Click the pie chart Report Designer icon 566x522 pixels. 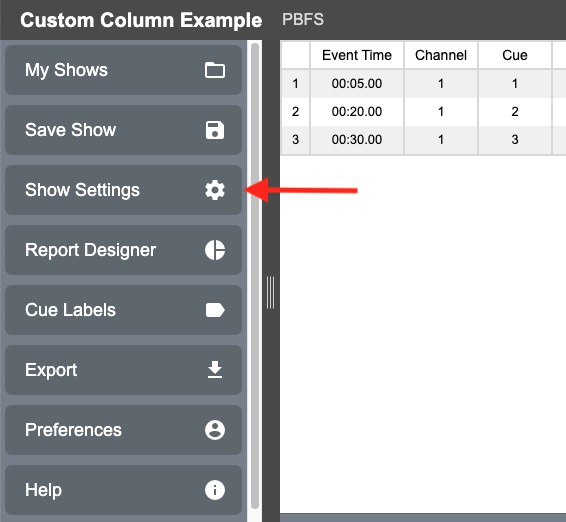[215, 250]
